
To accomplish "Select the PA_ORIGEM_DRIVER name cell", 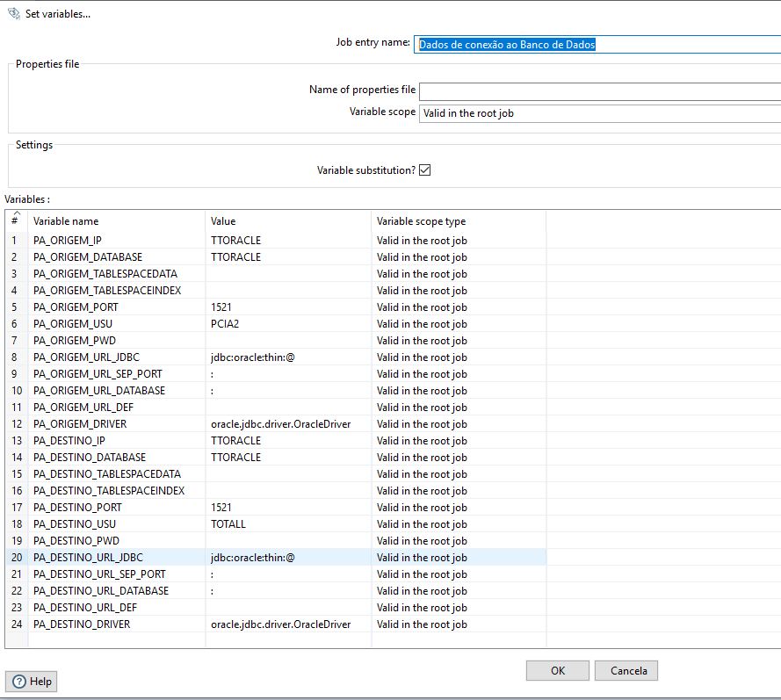I will (x=117, y=423).
